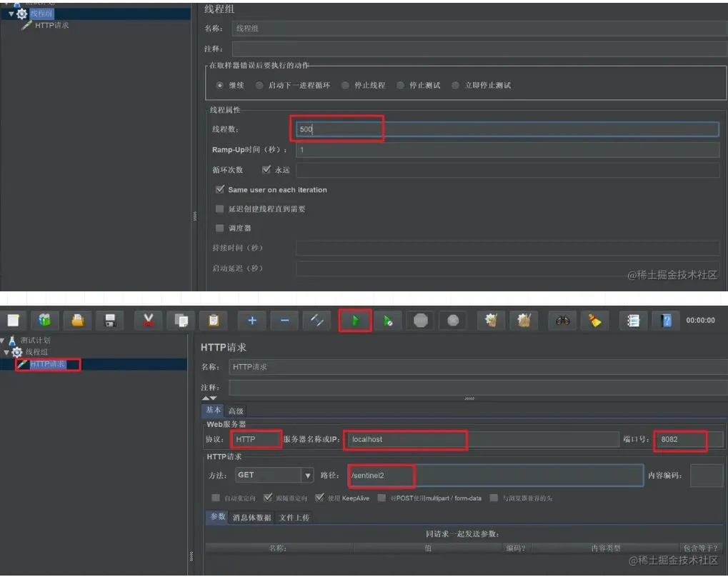This screenshot has width=728, height=577.
Task: Toggle the 自动重定向 checkbox
Action: point(216,498)
